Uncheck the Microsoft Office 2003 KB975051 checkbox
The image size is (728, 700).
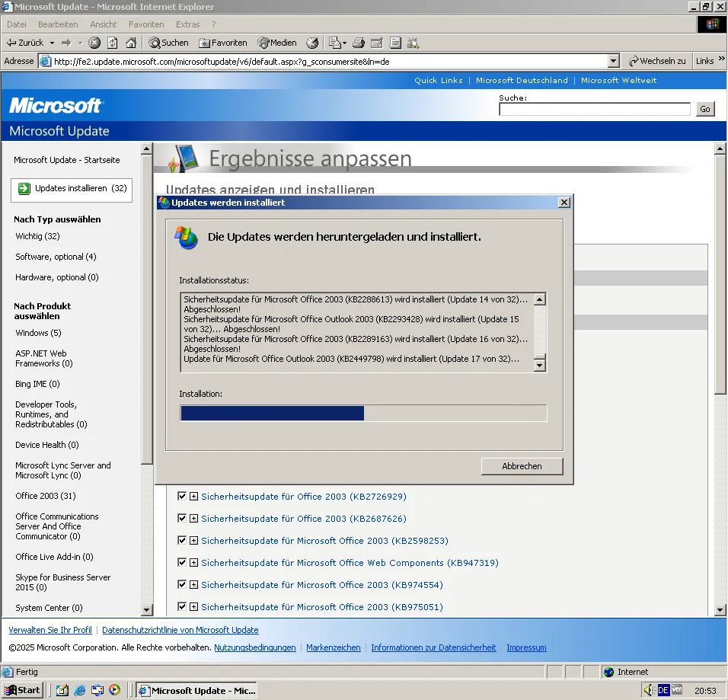[x=181, y=606]
